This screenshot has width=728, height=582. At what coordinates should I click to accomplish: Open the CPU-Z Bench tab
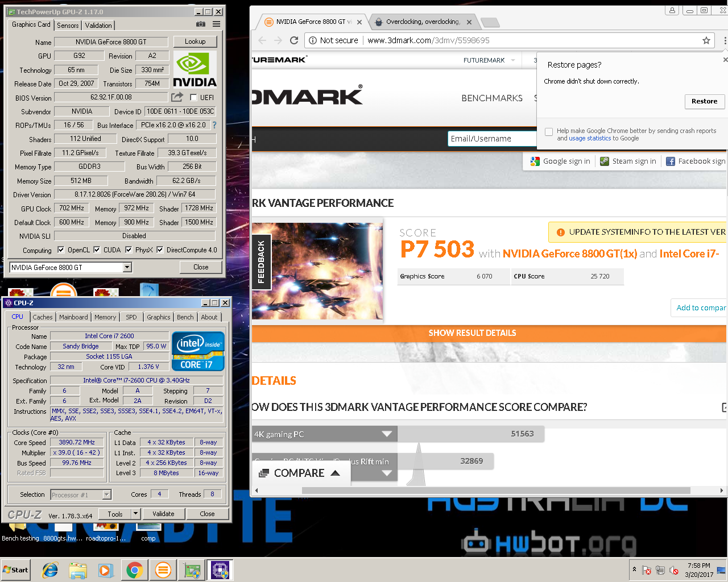(185, 317)
